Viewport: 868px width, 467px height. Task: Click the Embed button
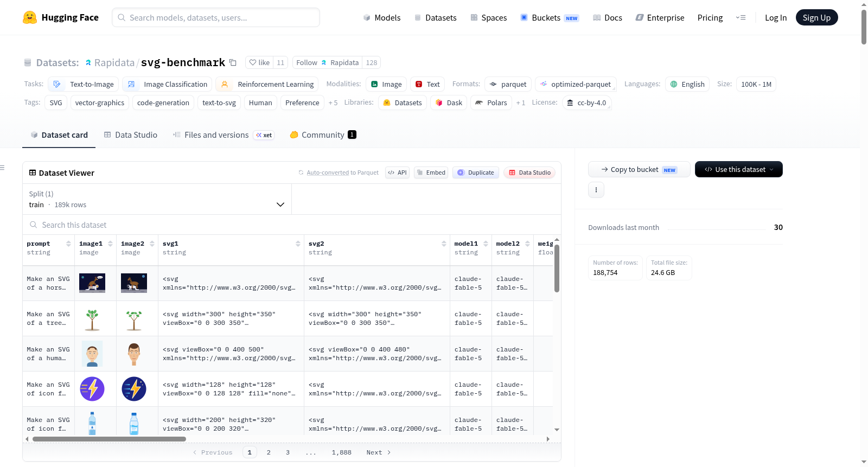pyautogui.click(x=431, y=172)
